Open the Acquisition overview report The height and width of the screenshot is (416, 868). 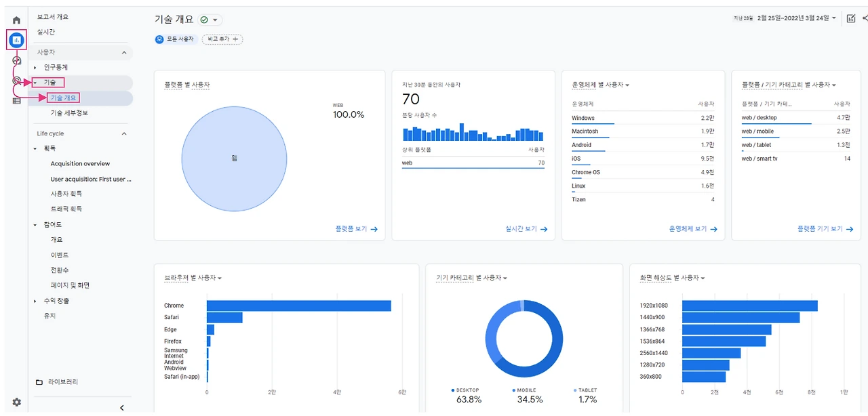coord(80,164)
